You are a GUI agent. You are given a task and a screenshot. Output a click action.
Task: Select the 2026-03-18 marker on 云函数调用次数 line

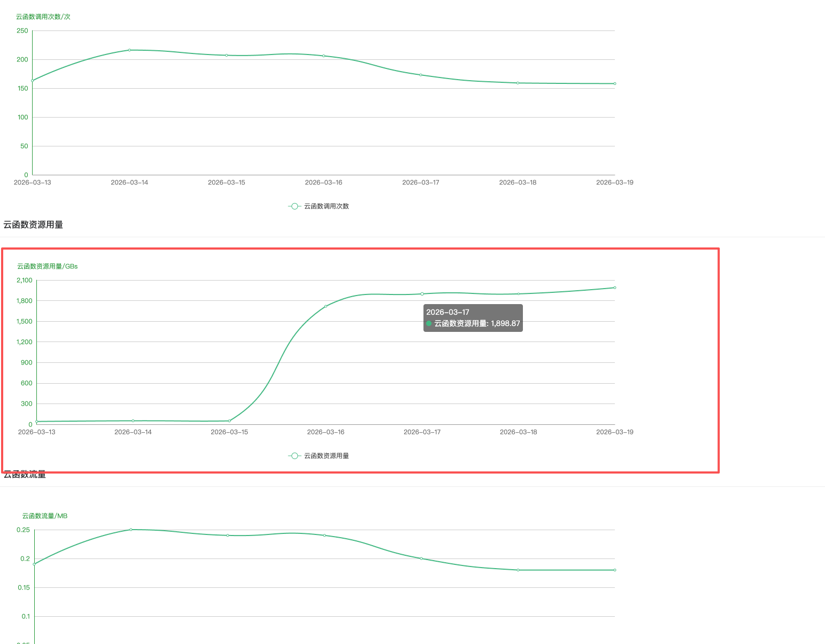coord(518,83)
